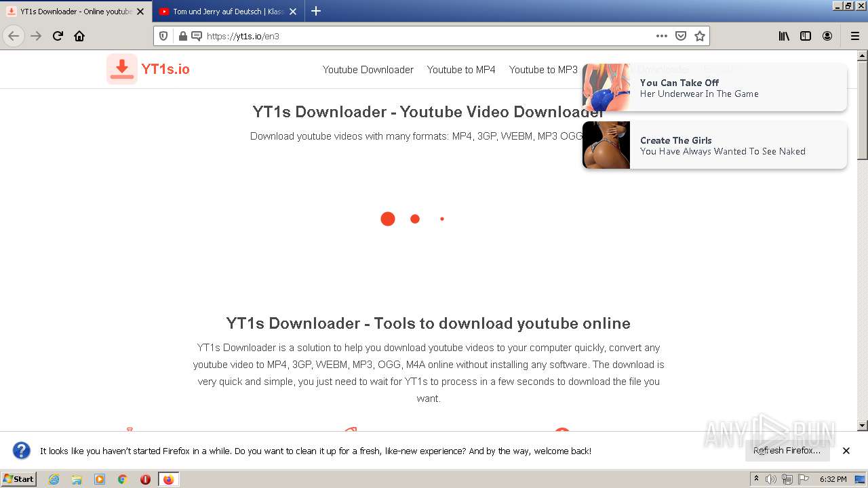Image resolution: width=868 pixels, height=488 pixels.
Task: Open 'You Can Take Off' ad notification
Action: click(715, 87)
